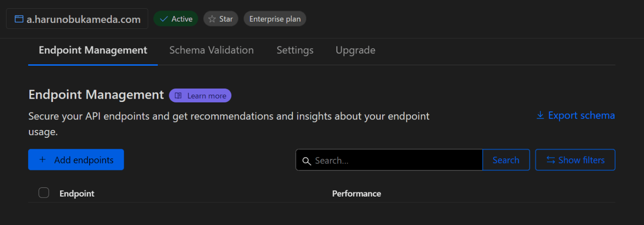Viewport: 644px width, 225px height.
Task: Go to the Upgrade tab
Action: click(x=356, y=50)
